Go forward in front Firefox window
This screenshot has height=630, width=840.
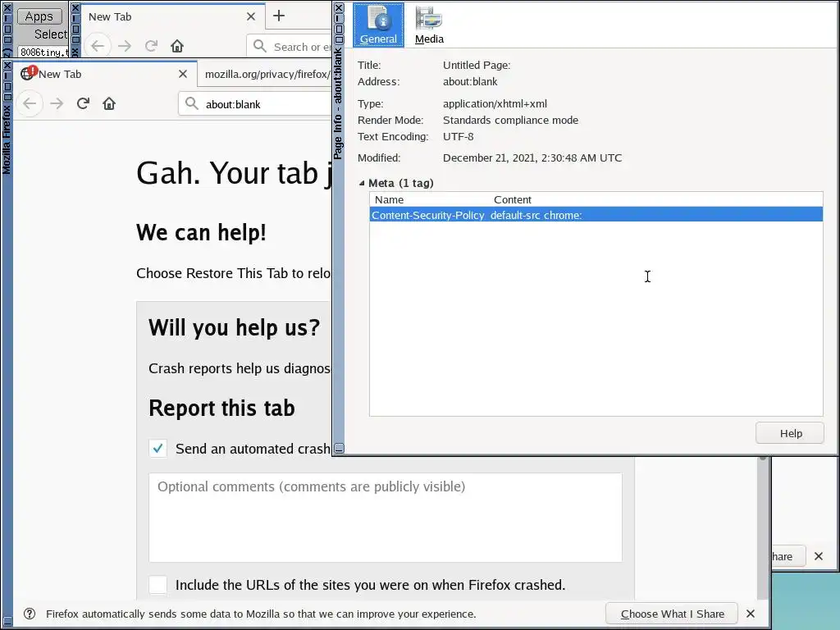(57, 103)
